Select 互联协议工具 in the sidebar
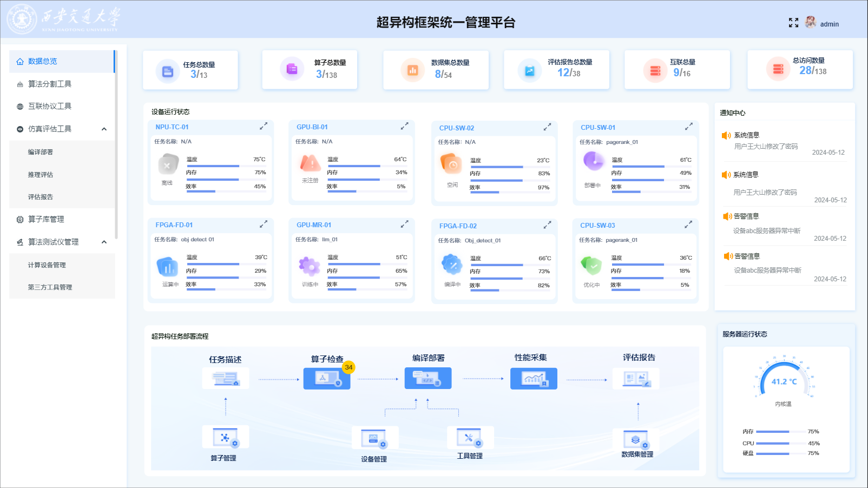868x488 pixels. pos(50,106)
